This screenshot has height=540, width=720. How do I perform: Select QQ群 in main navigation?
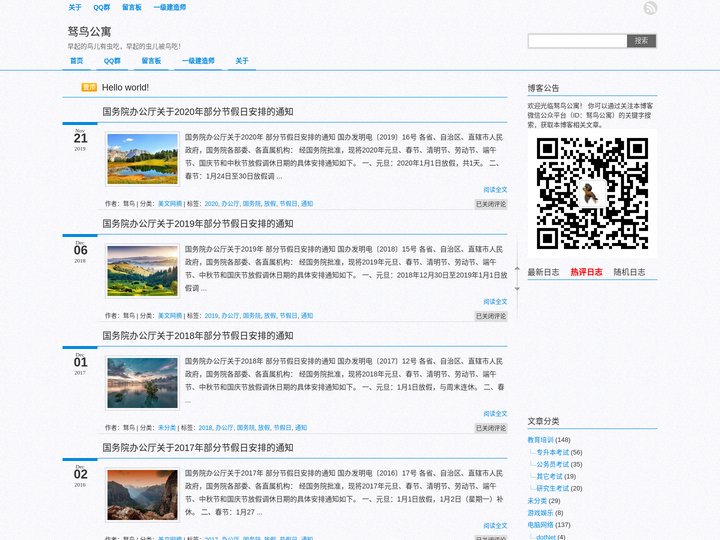pyautogui.click(x=112, y=61)
